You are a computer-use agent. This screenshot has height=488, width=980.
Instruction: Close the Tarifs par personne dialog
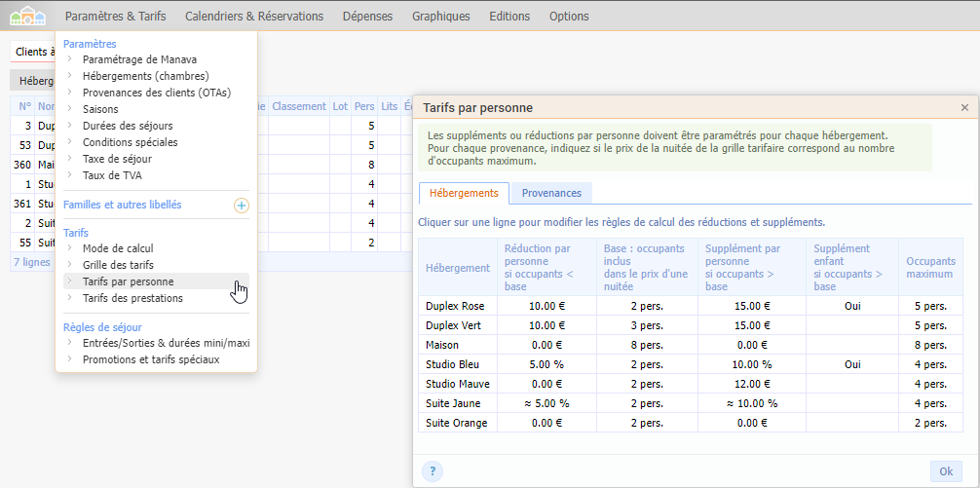coord(964,108)
